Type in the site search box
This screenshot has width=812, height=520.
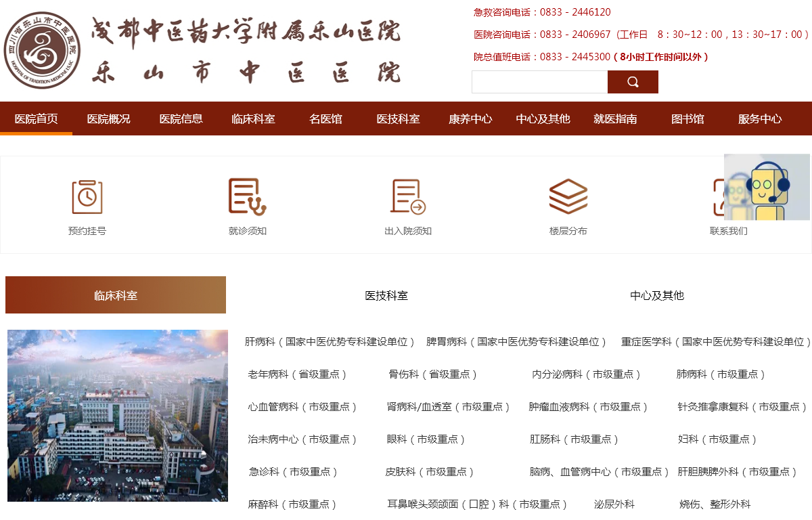(x=539, y=82)
